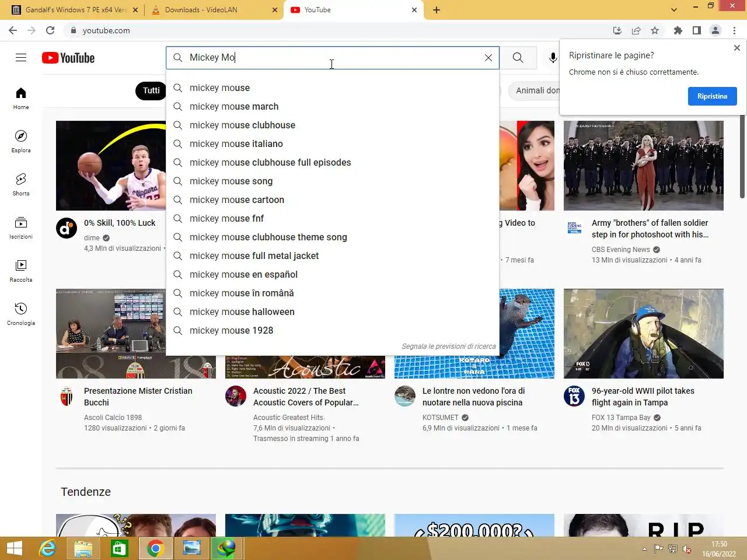Go back with the browser back arrow

[13, 30]
